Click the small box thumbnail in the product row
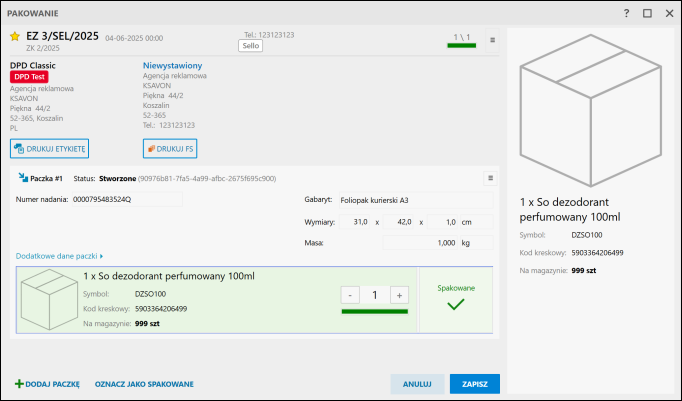Image resolution: width=682 pixels, height=401 pixels. click(x=49, y=299)
